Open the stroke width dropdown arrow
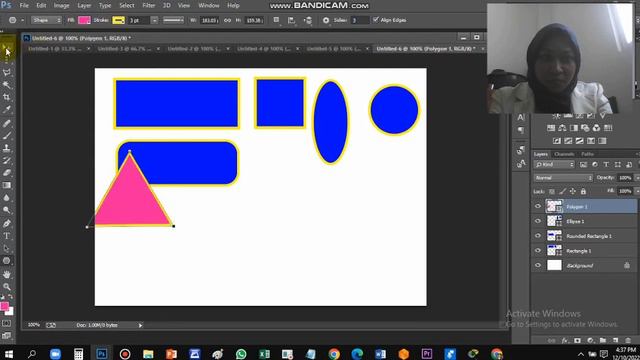Screen dimensions: 640x360 pos(154,20)
